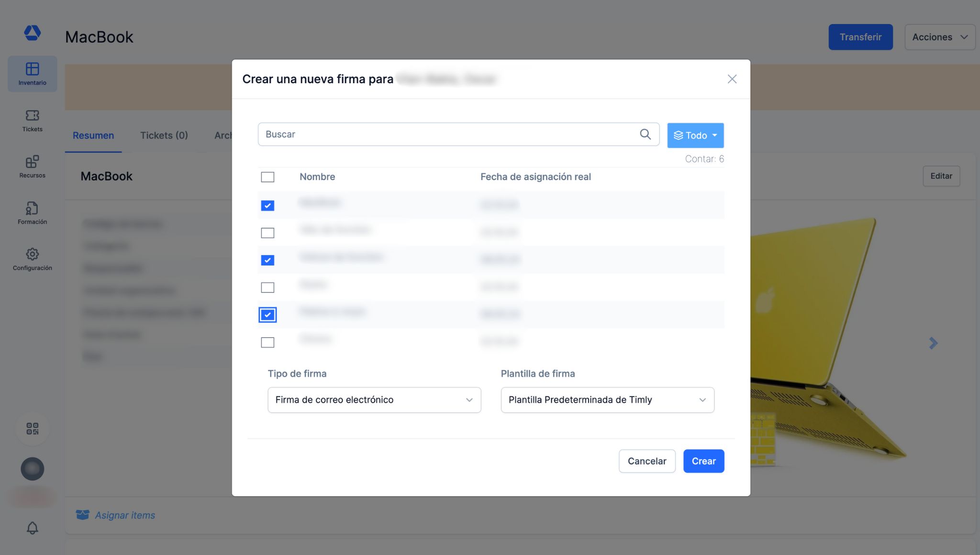Uncheck the first row checkbox
The image size is (980, 555).
click(x=267, y=206)
